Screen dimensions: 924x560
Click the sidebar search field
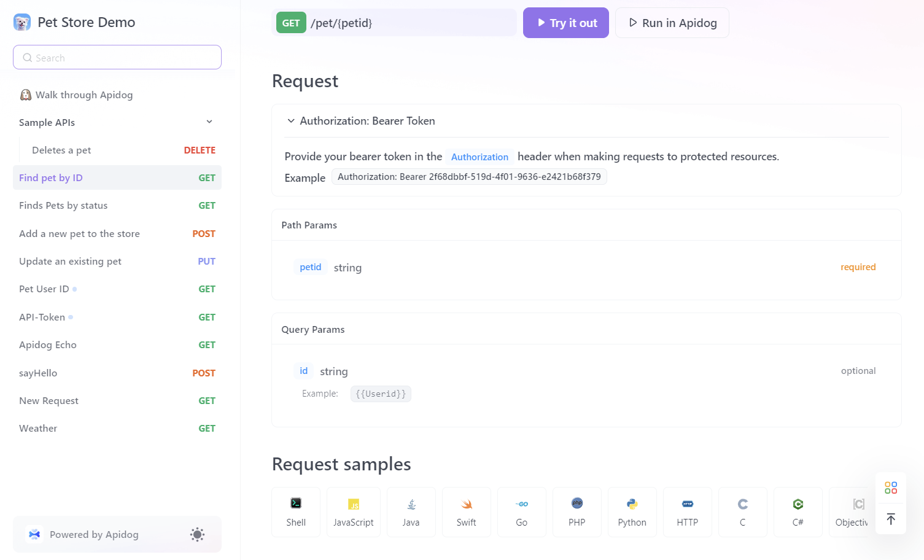pyautogui.click(x=117, y=57)
